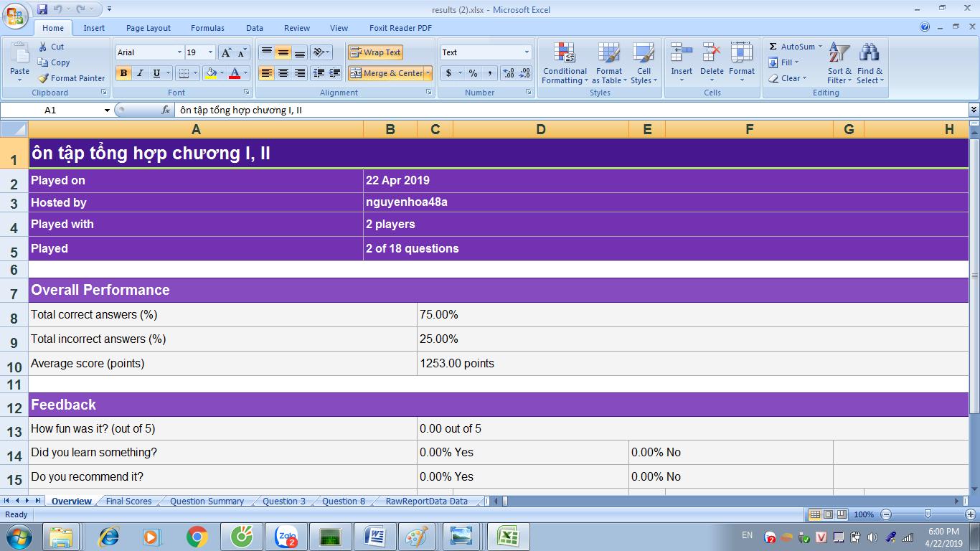Viewport: 980px width, 551px height.
Task: Switch to RawReportData Data sheet
Action: (426, 501)
